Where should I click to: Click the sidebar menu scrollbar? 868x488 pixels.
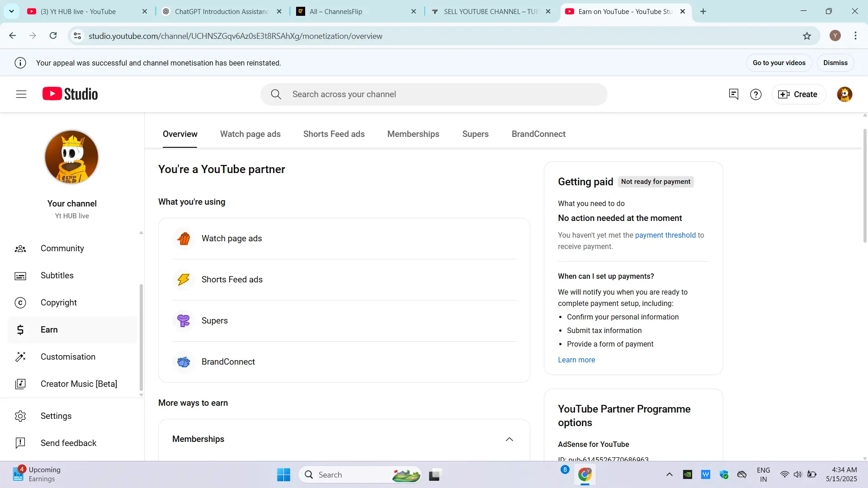[141, 337]
